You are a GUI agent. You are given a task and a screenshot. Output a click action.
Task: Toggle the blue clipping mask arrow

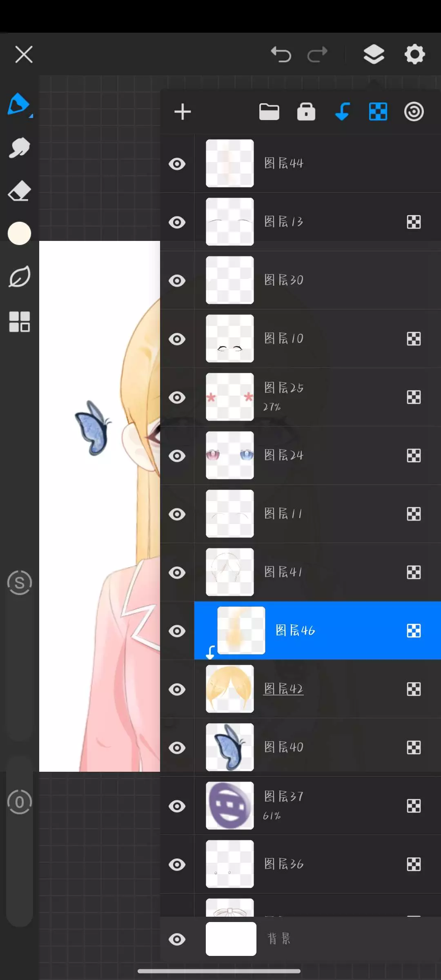(x=342, y=112)
